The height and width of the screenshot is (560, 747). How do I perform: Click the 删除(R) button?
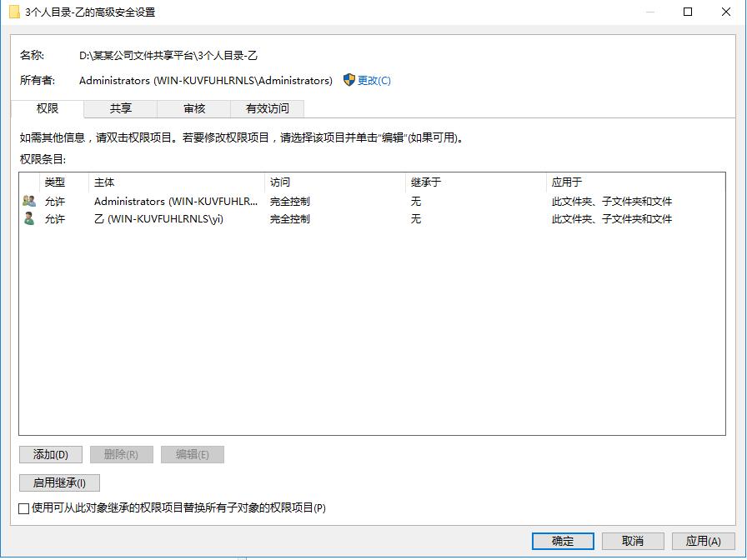coord(120,454)
